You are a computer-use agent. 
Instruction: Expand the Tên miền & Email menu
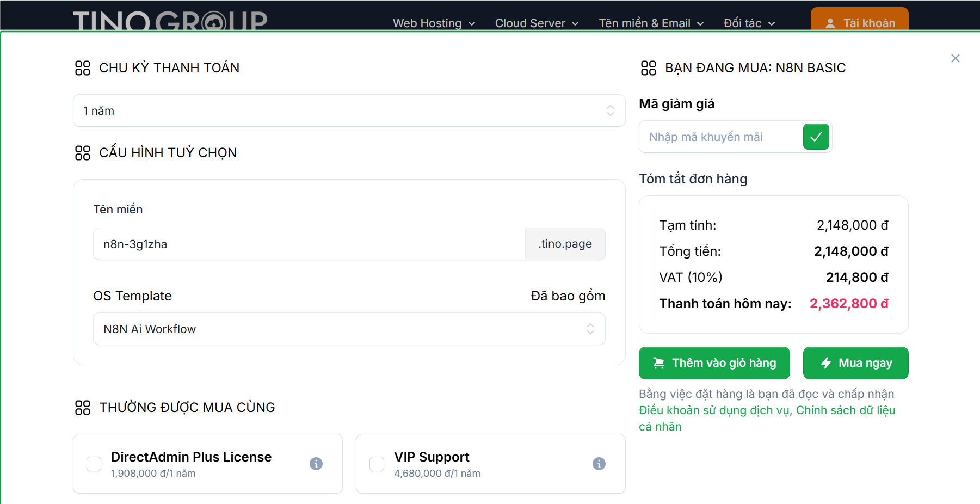(x=651, y=23)
